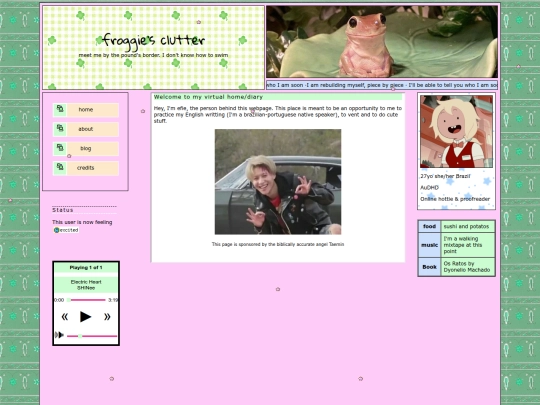Viewport: 540px width, 405px height.
Task: Click the 'walking mixtape' music cell
Action: (x=467, y=245)
